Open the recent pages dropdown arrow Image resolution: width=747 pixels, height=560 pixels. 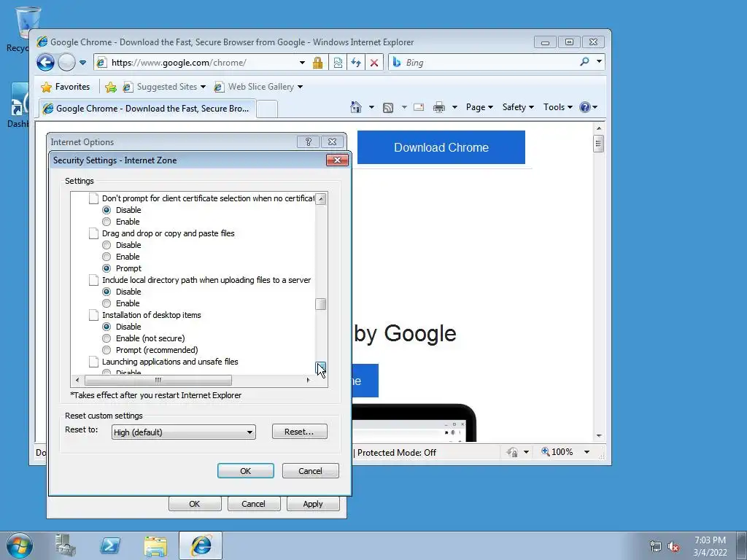click(x=82, y=63)
